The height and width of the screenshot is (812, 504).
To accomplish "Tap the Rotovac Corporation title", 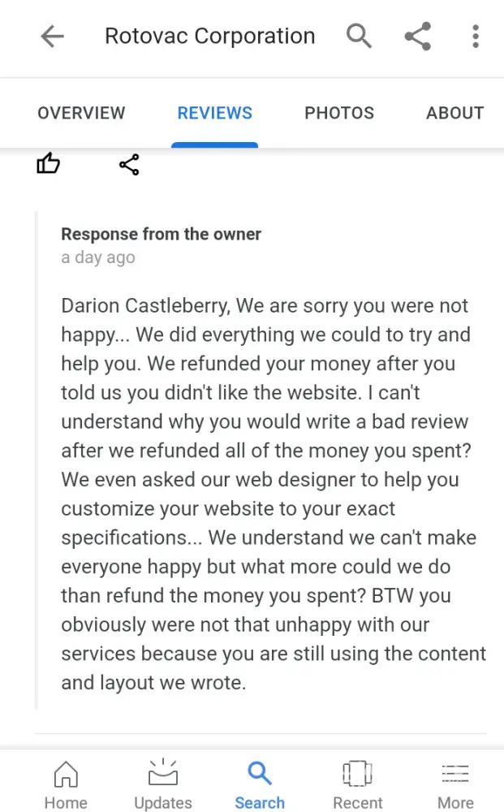I will pyautogui.click(x=209, y=37).
